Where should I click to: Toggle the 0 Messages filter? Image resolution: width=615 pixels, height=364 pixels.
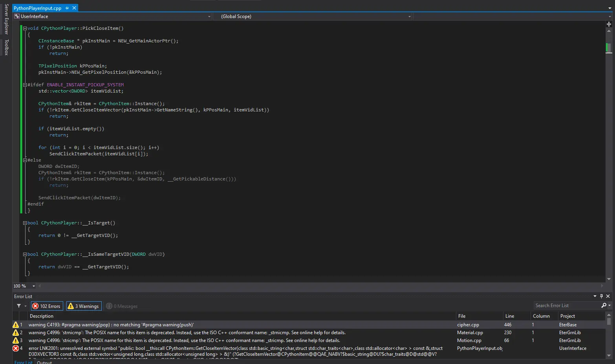[x=122, y=306]
